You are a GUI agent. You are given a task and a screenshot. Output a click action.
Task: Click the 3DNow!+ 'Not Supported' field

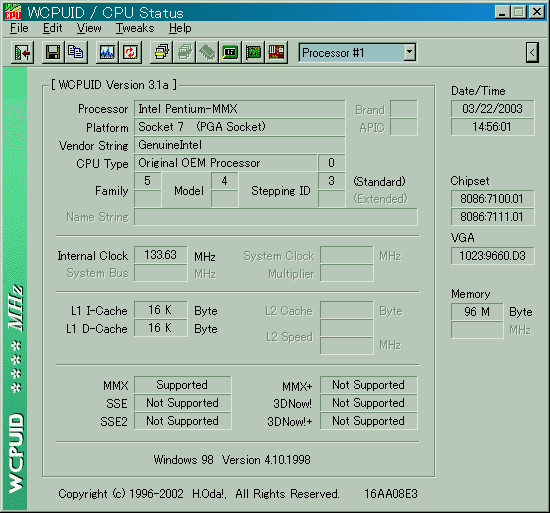[x=369, y=421]
